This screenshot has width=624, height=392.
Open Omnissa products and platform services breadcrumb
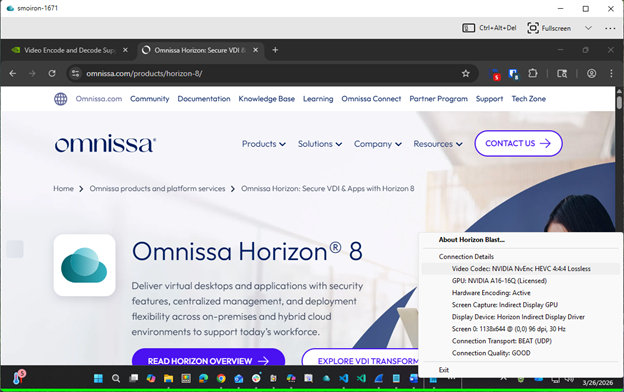tap(157, 189)
